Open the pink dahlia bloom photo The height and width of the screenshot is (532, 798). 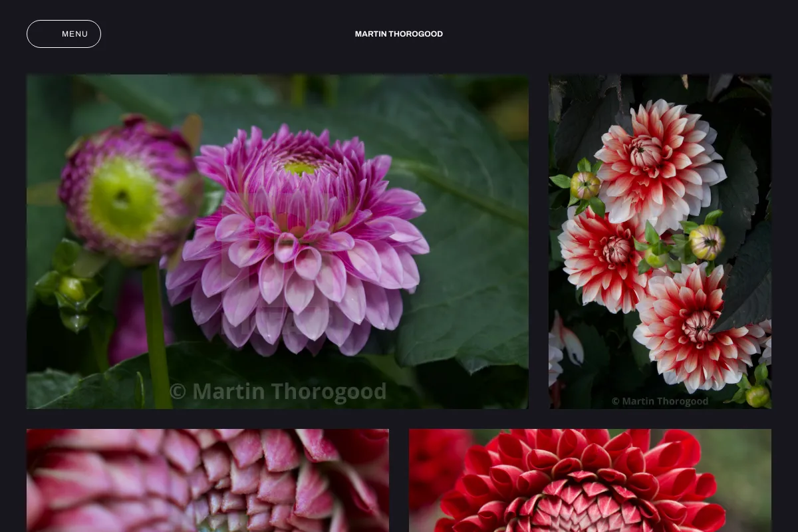click(277, 241)
